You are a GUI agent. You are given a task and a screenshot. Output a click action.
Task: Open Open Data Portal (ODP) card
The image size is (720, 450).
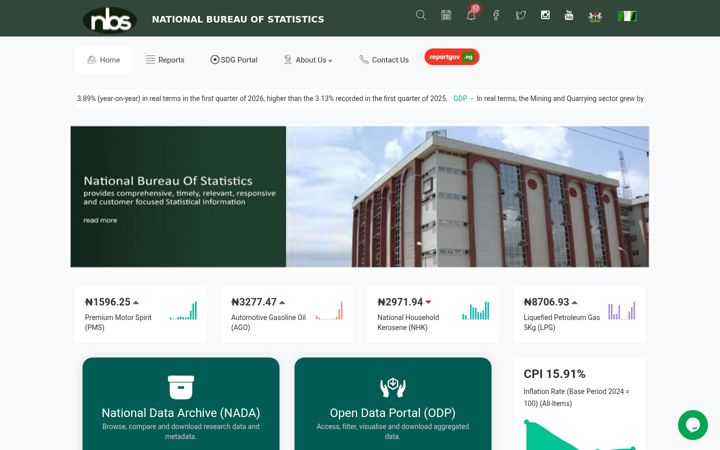pyautogui.click(x=393, y=404)
